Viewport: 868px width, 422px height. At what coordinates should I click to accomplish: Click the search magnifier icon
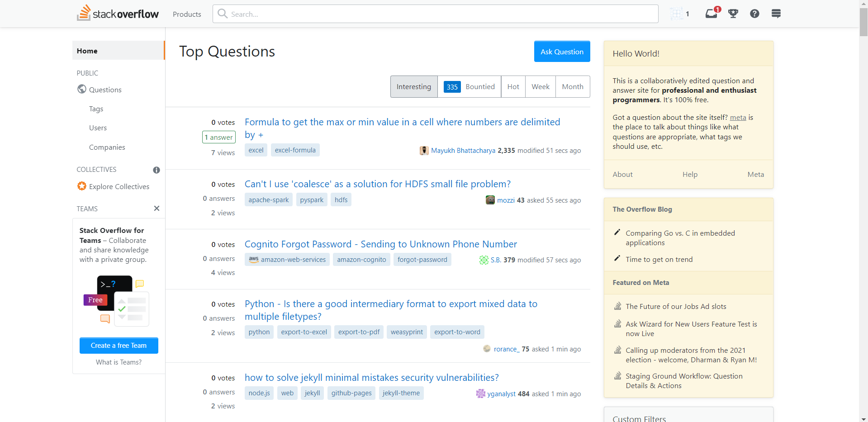click(x=223, y=14)
